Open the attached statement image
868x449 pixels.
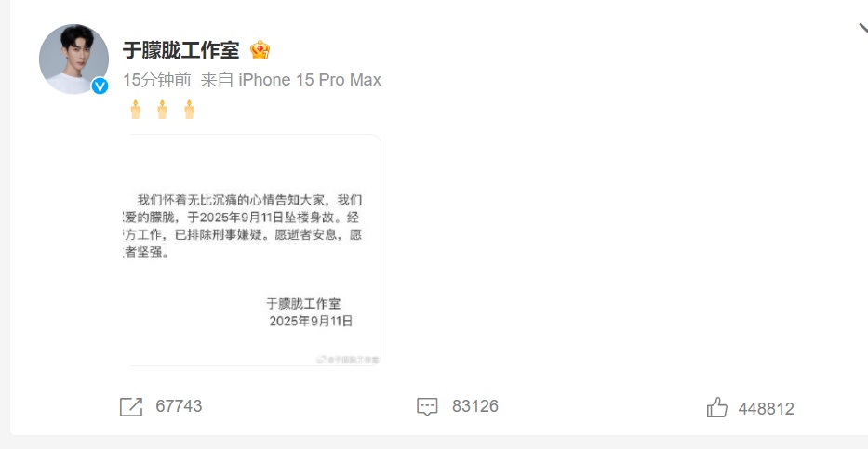tap(252, 250)
